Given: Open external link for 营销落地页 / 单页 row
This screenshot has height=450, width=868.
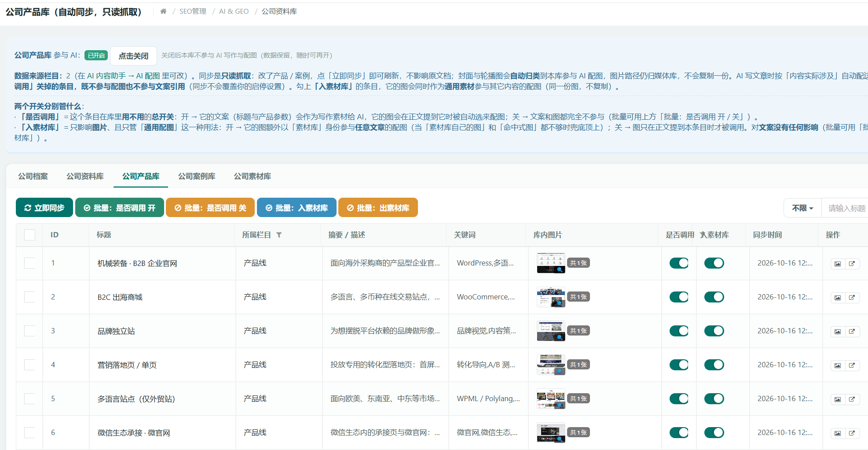Looking at the screenshot, I should pos(852,365).
